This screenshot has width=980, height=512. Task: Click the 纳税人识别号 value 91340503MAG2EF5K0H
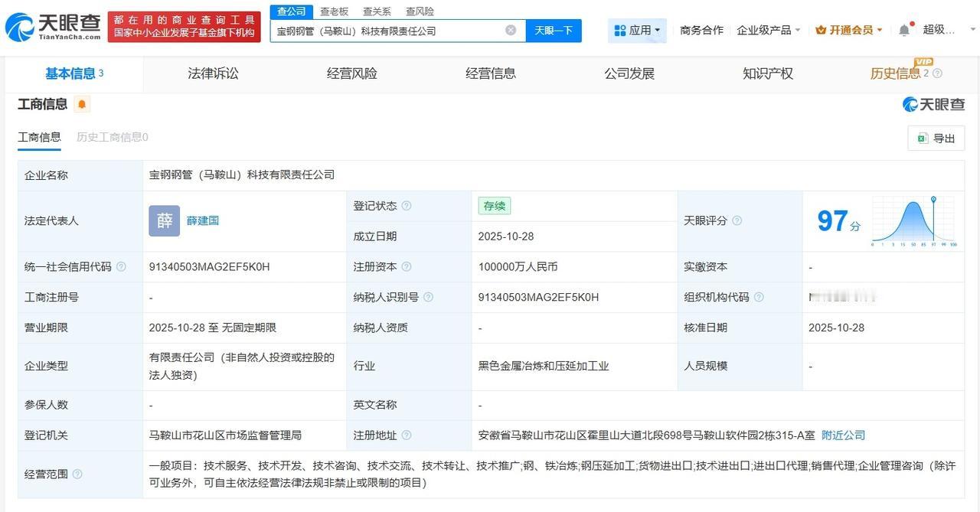click(538, 297)
